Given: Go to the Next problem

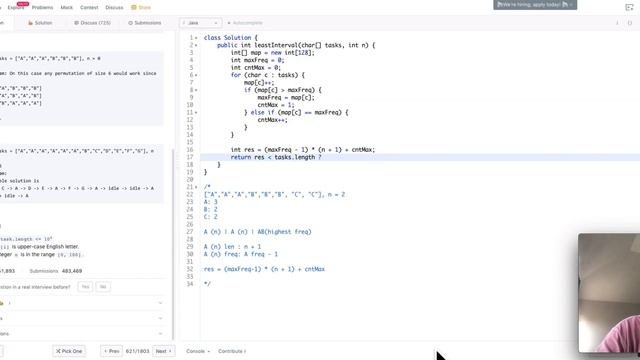Looking at the screenshot, I should (x=163, y=351).
